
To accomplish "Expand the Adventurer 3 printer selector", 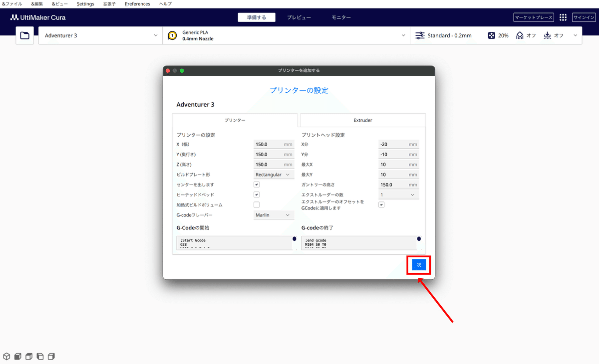I will pos(100,35).
